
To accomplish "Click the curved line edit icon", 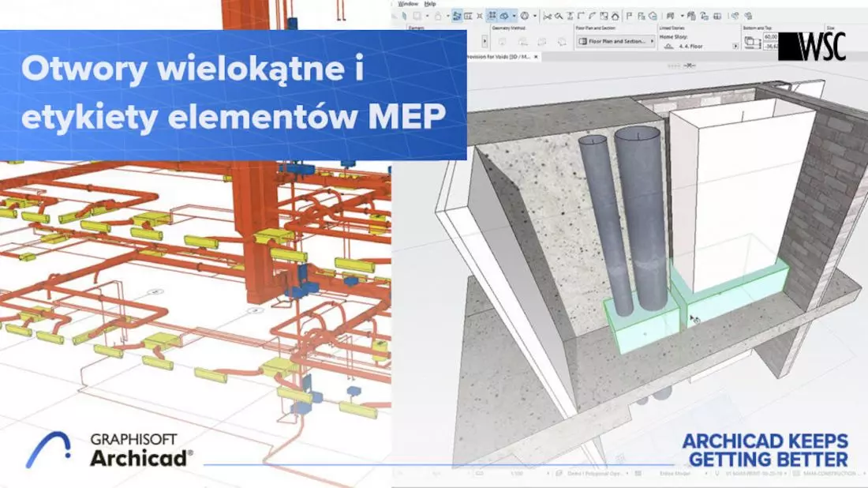I will [592, 16].
